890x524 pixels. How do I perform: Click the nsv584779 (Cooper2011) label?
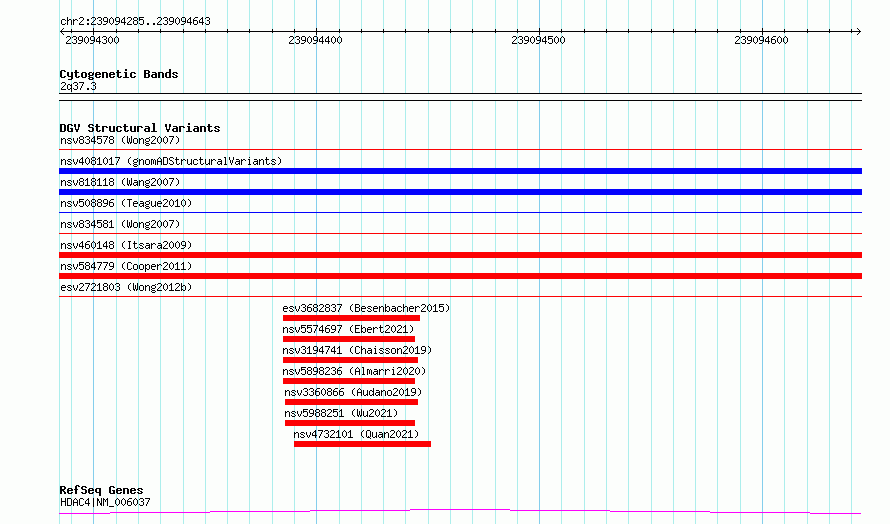(126, 266)
